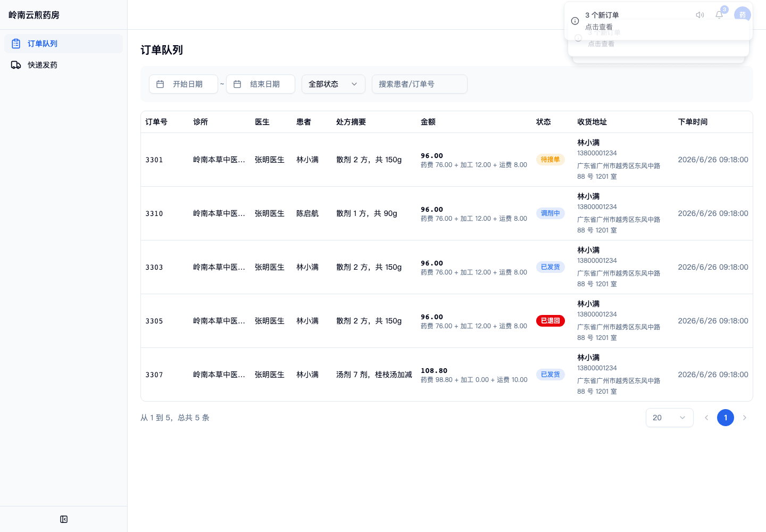Open the 全部状态 status dropdown
The height and width of the screenshot is (532, 766).
334,84
